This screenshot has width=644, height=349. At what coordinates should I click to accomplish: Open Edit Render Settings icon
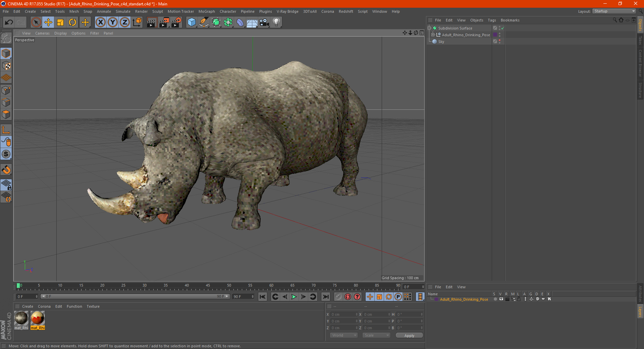(x=176, y=22)
